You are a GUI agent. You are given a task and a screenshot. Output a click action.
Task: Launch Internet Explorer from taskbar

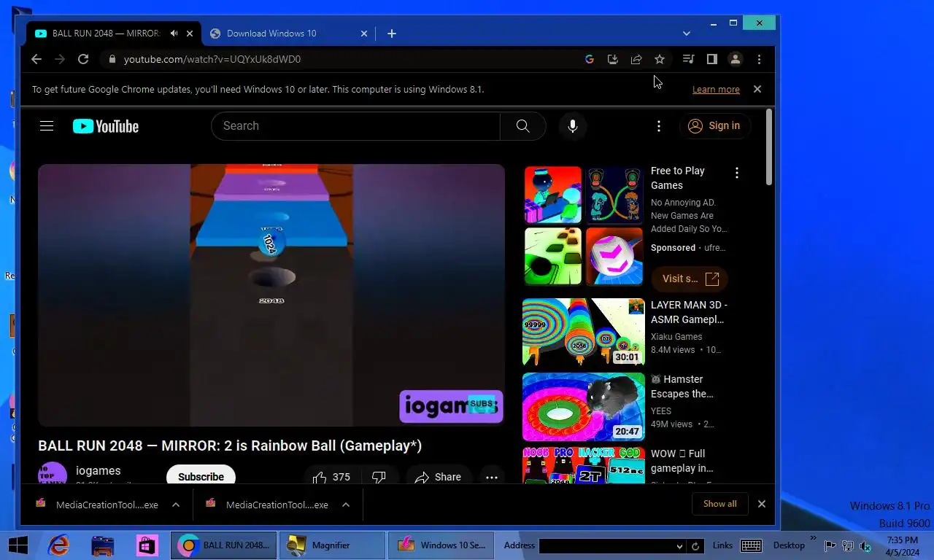[x=58, y=545]
